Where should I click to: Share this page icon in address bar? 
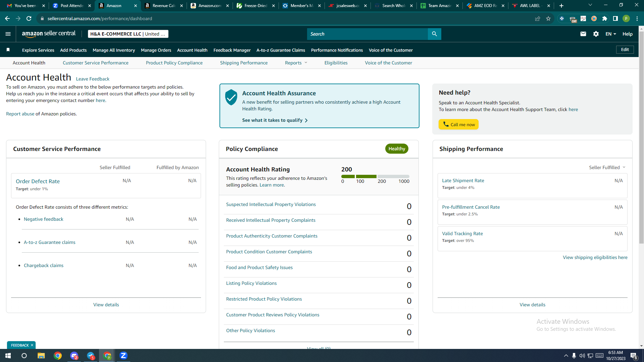click(537, 18)
